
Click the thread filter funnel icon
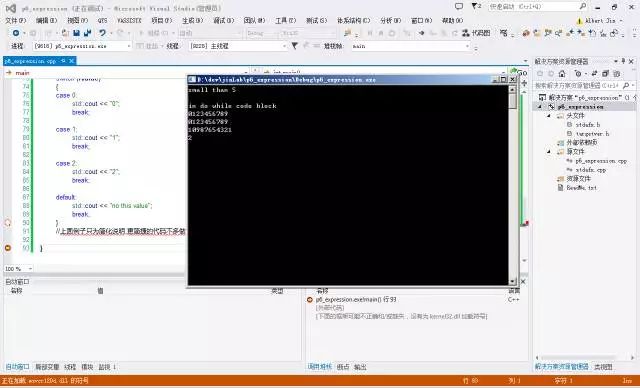coord(294,46)
